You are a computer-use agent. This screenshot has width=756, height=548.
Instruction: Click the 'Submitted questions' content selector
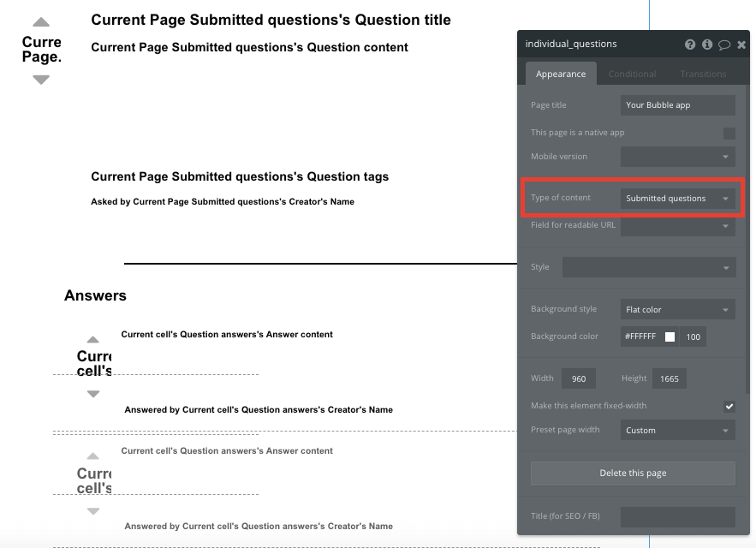677,197
